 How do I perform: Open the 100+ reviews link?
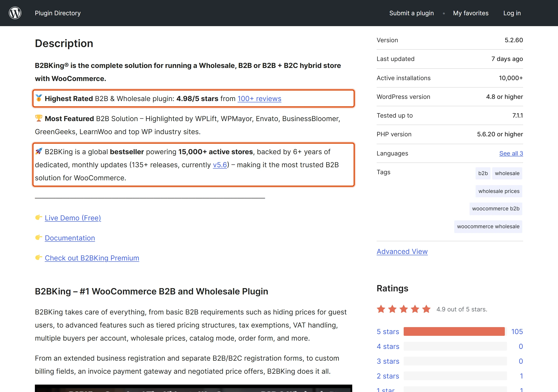click(259, 99)
